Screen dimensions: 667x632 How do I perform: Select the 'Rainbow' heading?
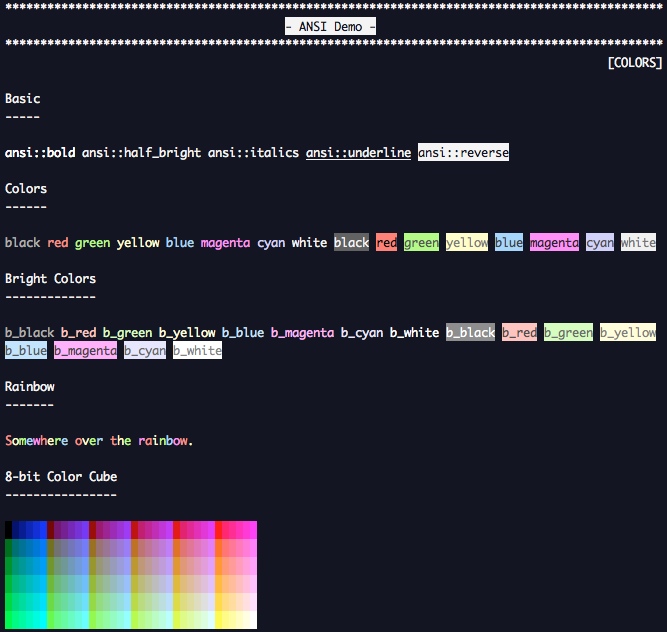[30, 387]
